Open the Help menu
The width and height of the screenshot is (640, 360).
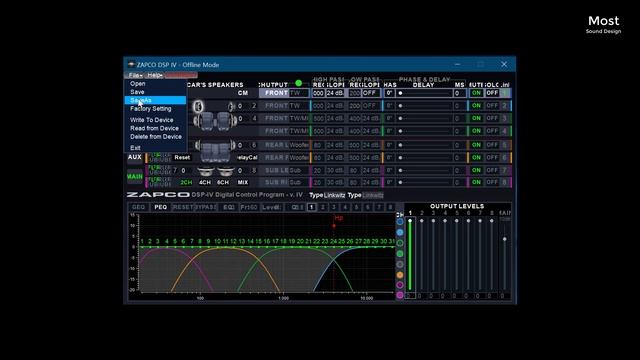pyautogui.click(x=155, y=75)
